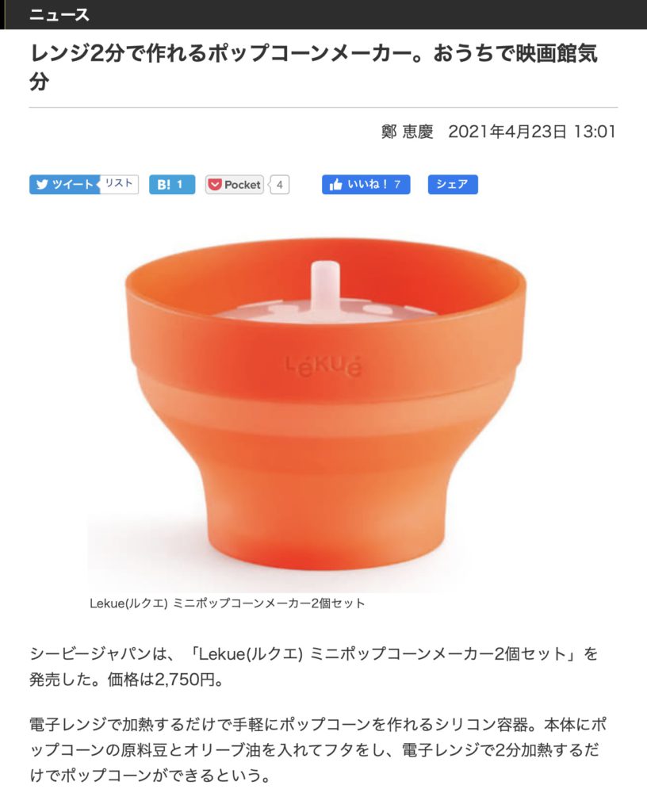Image resolution: width=647 pixels, height=812 pixels.
Task: Click the white lid knob in the image
Action: [x=325, y=287]
